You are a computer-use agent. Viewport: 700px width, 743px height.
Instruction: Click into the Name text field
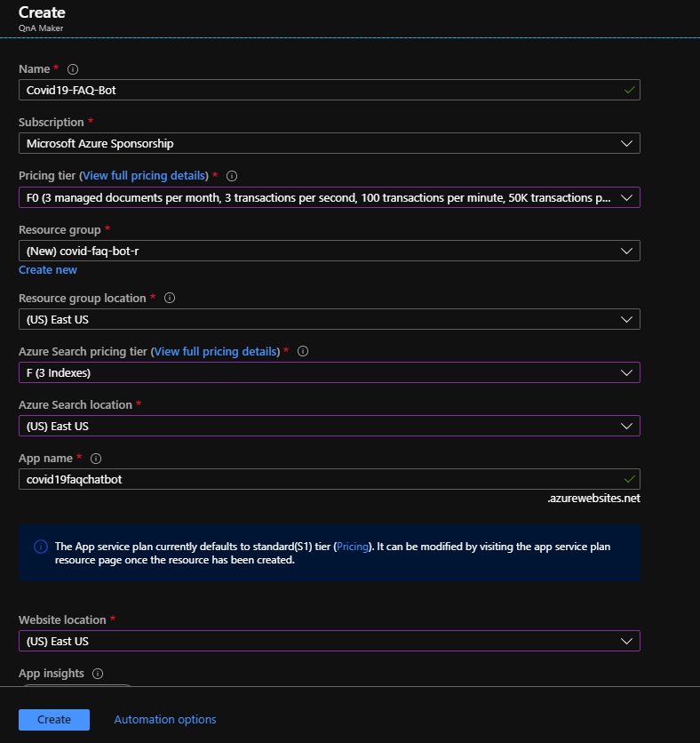click(x=330, y=90)
